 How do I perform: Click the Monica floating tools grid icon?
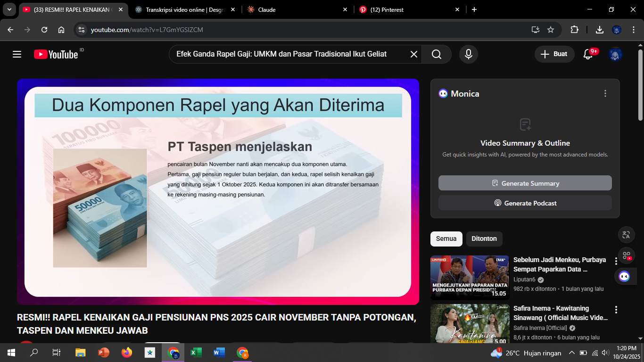tap(626, 255)
